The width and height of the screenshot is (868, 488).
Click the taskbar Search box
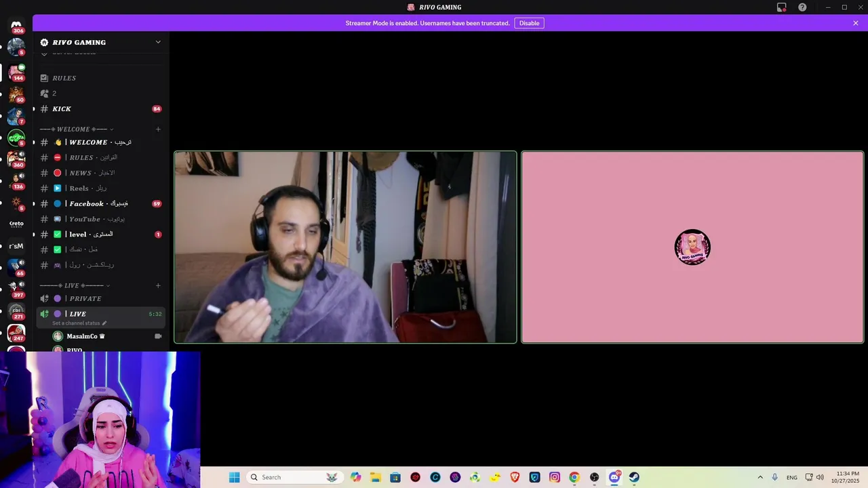pyautogui.click(x=294, y=477)
